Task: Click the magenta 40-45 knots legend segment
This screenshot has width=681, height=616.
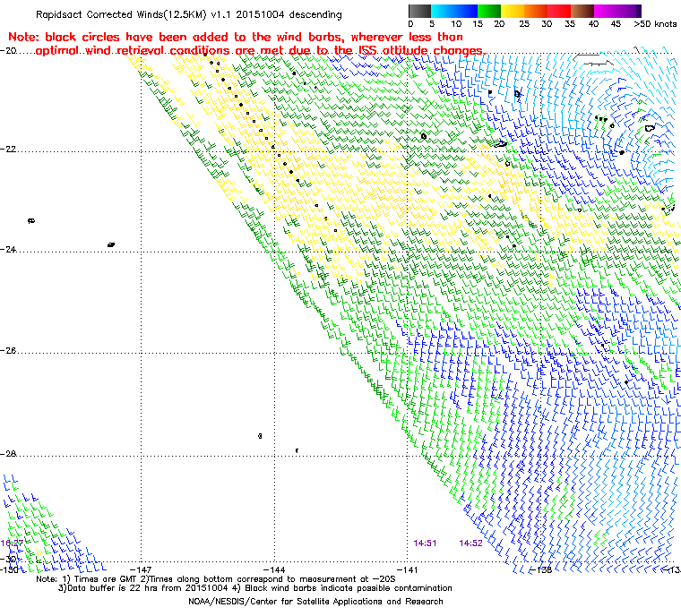Action: (606, 11)
